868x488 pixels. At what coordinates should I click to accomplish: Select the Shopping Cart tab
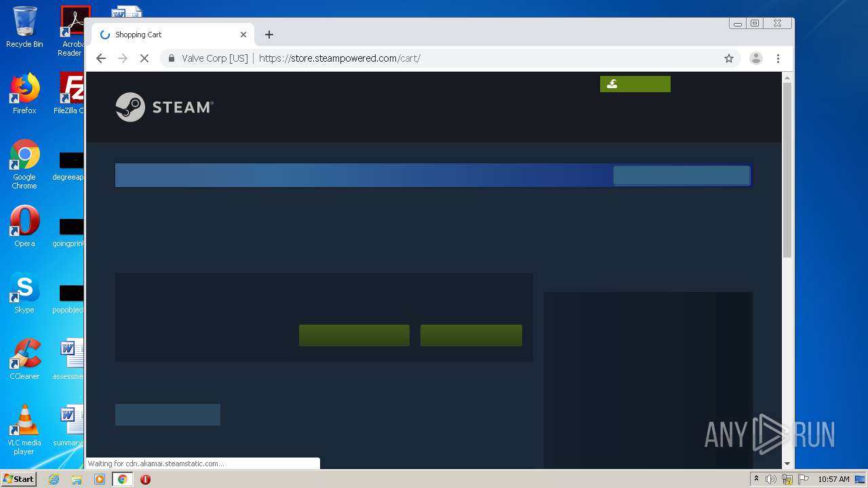point(173,35)
